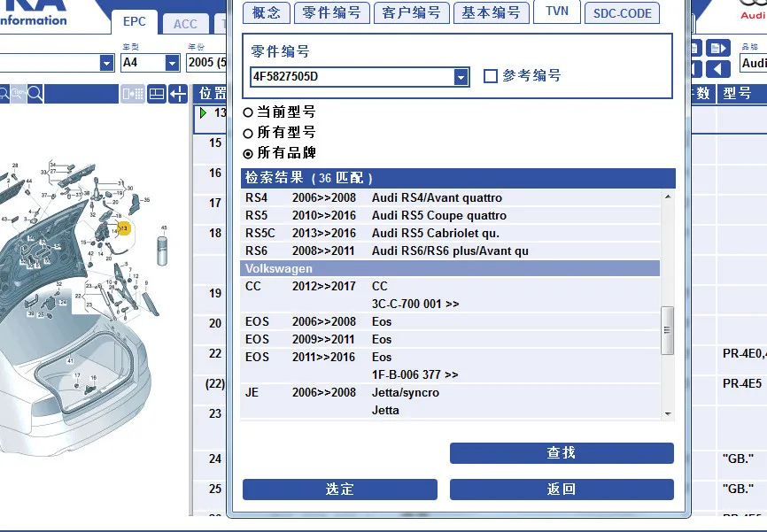Click the results list scroll-up arrow

click(x=668, y=197)
